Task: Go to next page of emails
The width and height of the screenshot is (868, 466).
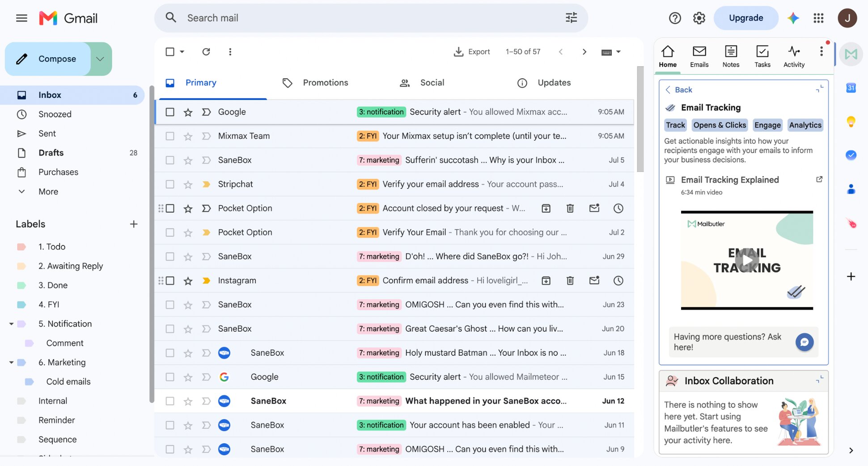Action: click(x=584, y=52)
